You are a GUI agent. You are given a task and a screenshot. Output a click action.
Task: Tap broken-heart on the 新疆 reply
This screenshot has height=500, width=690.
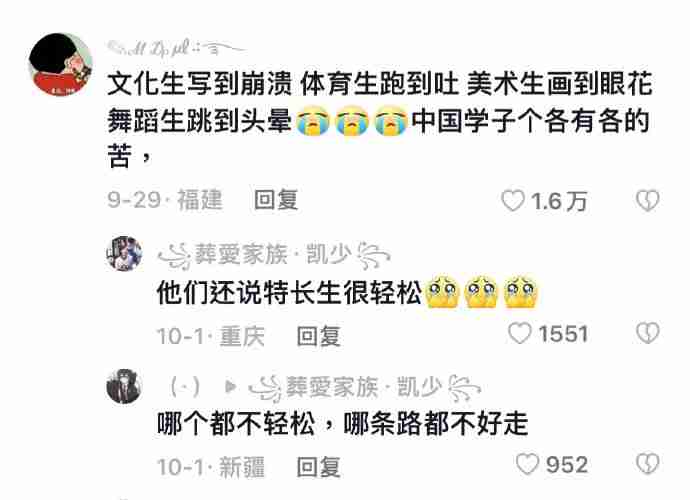click(648, 464)
